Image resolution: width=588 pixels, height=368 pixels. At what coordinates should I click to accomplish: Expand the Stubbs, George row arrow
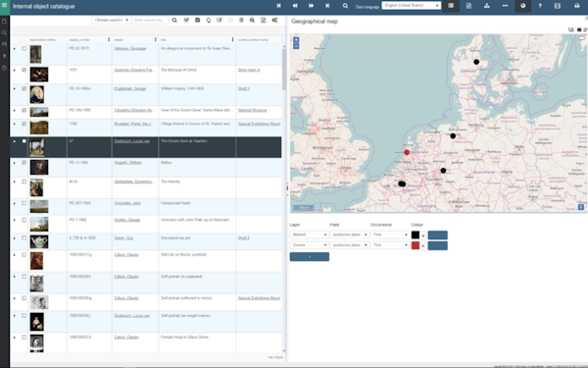pos(15,220)
